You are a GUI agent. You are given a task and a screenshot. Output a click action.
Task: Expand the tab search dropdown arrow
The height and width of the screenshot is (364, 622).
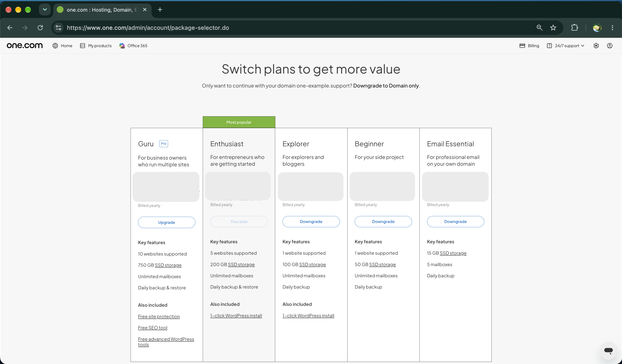click(x=45, y=10)
